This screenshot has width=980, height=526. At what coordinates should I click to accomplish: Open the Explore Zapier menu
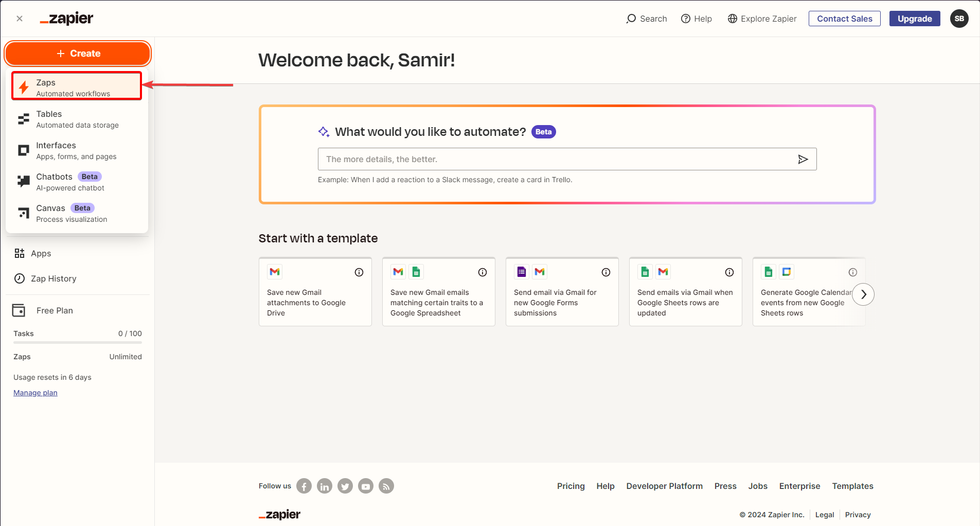761,19
